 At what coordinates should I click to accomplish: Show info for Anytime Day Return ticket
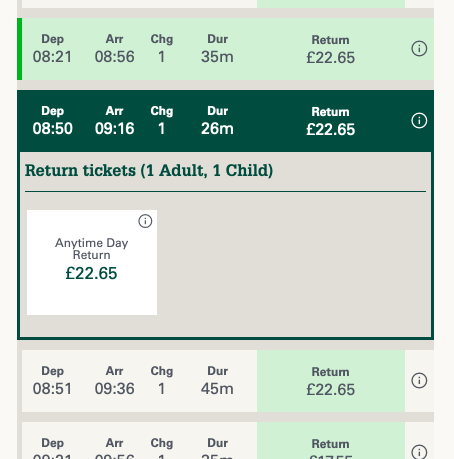(x=145, y=221)
